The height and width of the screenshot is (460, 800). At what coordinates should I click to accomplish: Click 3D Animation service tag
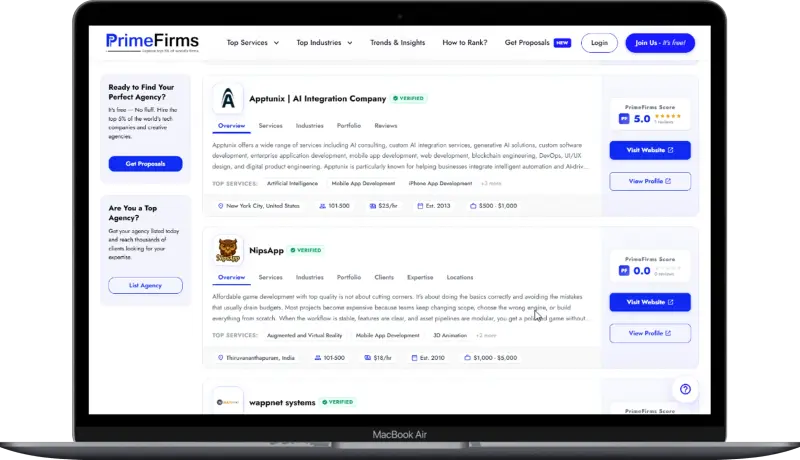pyautogui.click(x=450, y=336)
